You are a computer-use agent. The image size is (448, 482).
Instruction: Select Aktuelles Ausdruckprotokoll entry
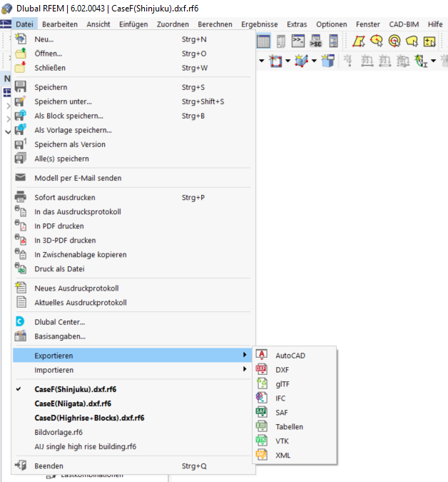(81, 303)
